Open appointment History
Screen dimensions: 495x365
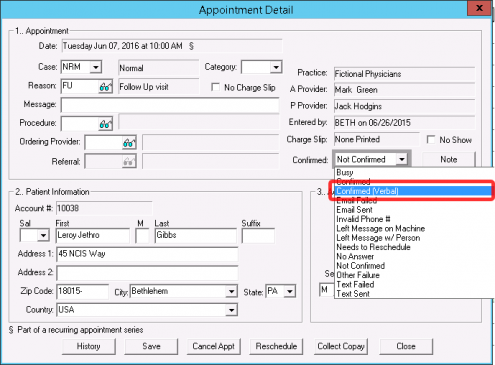pyautogui.click(x=89, y=346)
